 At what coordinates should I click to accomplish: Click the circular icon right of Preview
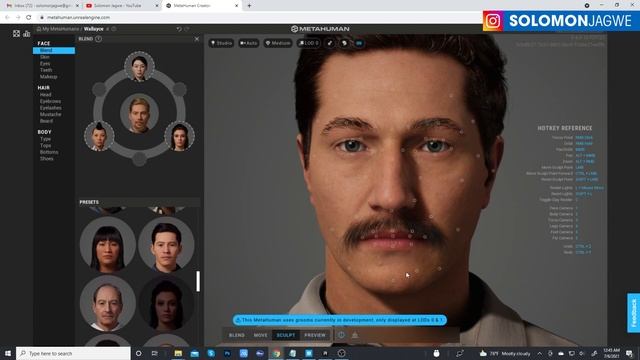(x=341, y=335)
